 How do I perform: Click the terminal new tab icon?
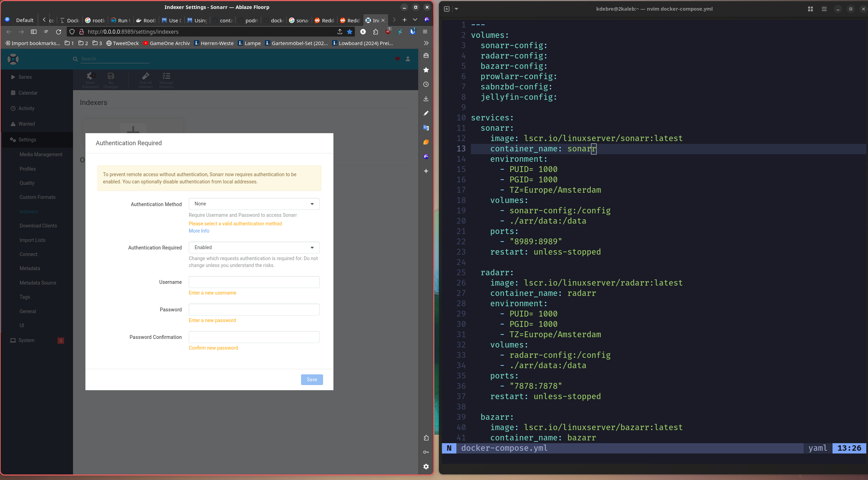pyautogui.click(x=447, y=9)
